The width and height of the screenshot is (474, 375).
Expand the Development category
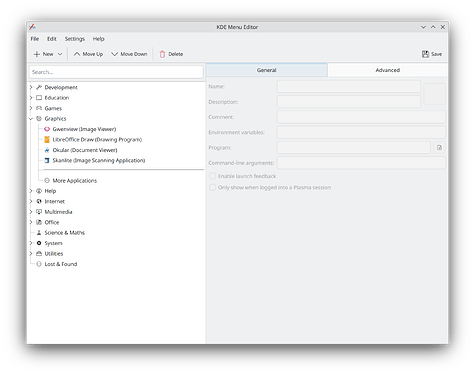tap(31, 87)
